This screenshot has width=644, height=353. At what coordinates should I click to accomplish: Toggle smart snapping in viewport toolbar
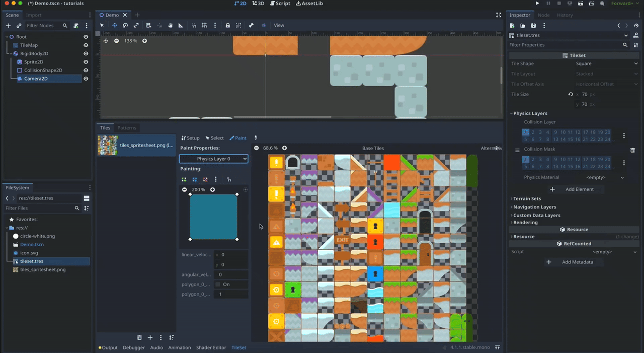click(x=194, y=25)
